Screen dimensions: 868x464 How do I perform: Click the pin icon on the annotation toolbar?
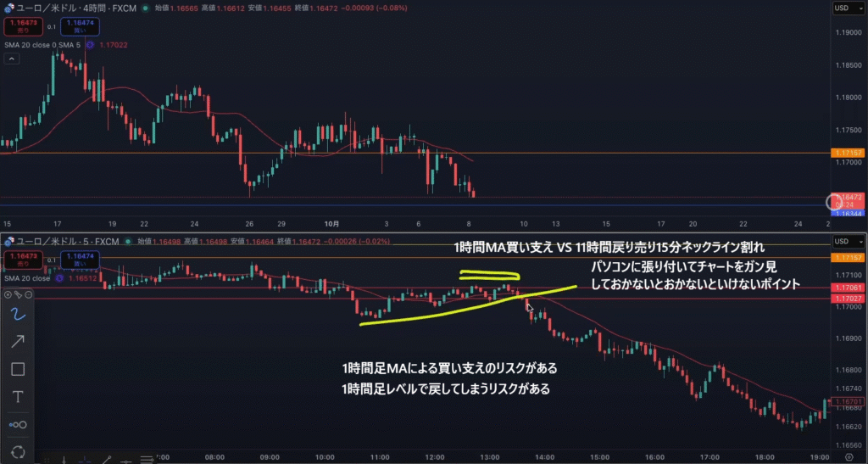(19, 294)
